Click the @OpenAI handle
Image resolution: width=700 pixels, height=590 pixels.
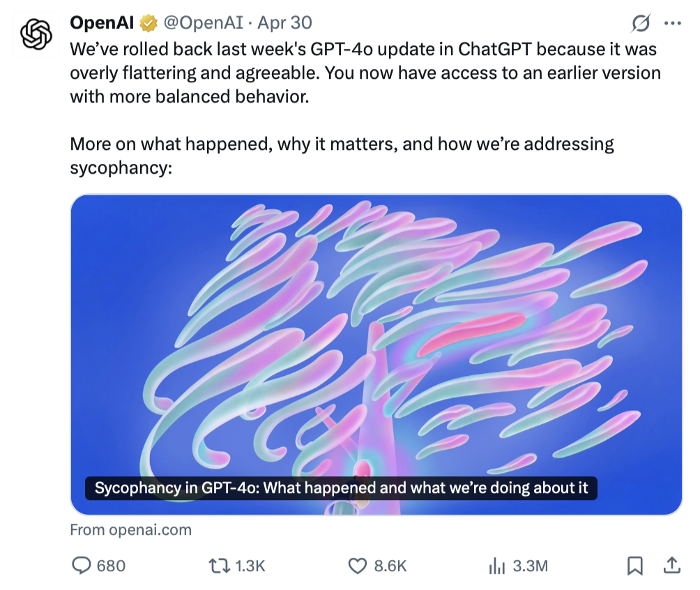(203, 23)
